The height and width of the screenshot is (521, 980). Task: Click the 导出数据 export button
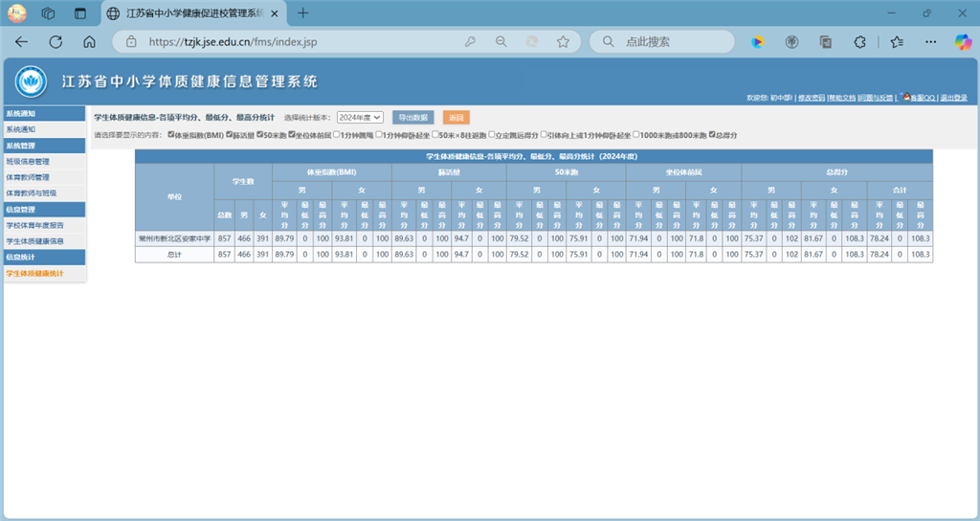[413, 118]
